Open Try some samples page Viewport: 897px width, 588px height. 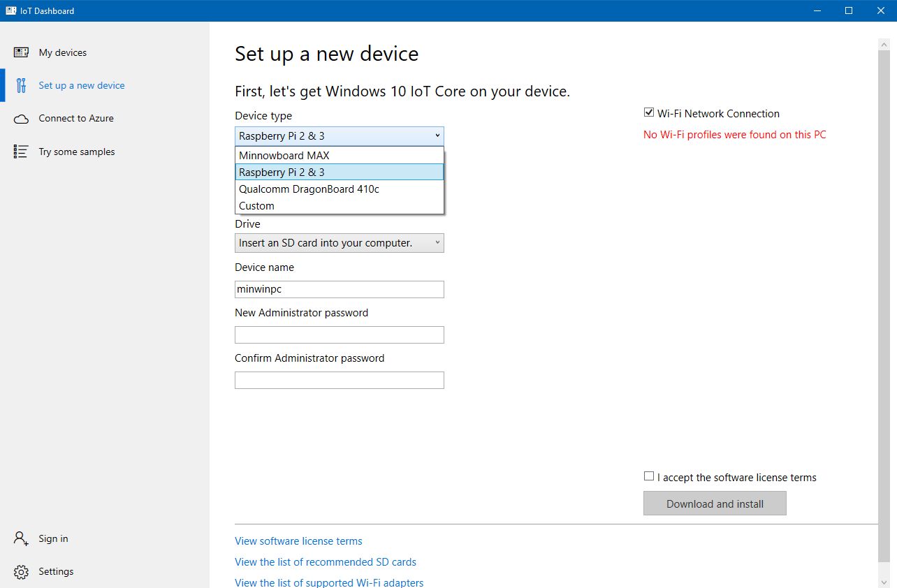105,152
